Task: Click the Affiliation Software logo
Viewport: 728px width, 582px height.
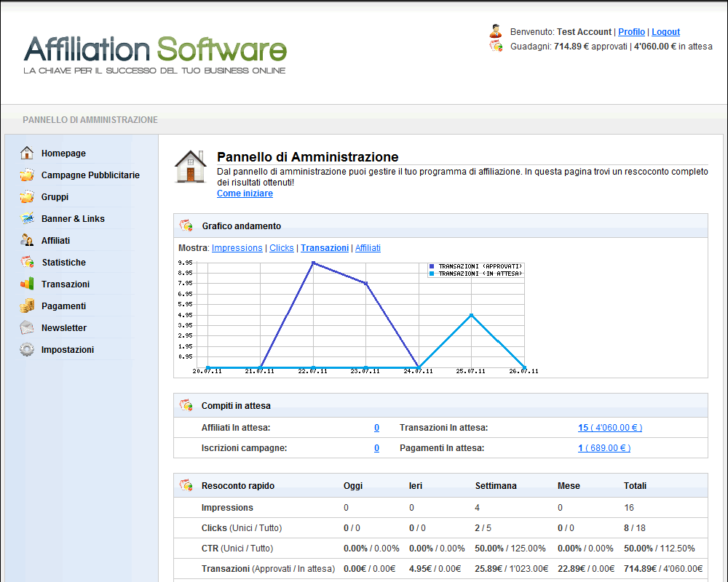Action: click(155, 53)
